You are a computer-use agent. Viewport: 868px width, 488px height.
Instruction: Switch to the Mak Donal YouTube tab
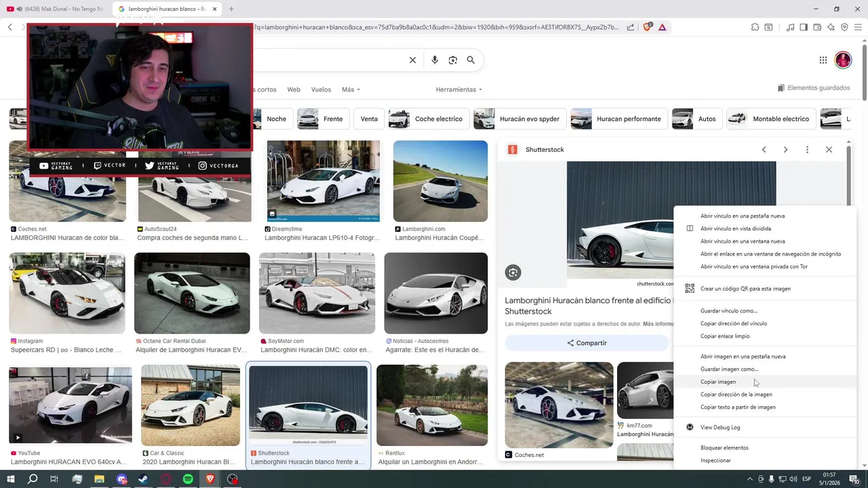[x=55, y=9]
